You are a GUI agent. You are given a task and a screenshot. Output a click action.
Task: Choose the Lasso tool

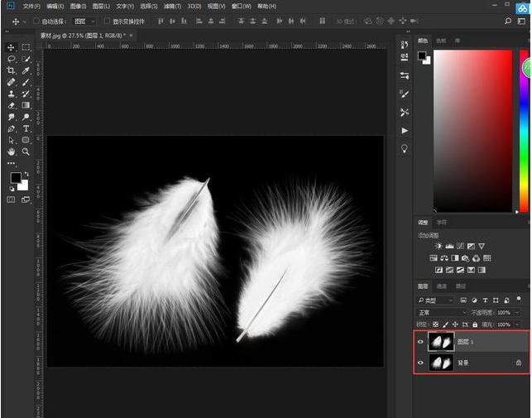point(12,60)
